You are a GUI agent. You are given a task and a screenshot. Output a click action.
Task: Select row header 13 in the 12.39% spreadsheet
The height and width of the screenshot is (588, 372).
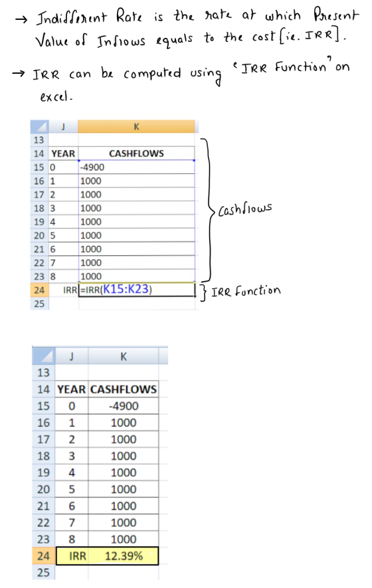pyautogui.click(x=44, y=372)
